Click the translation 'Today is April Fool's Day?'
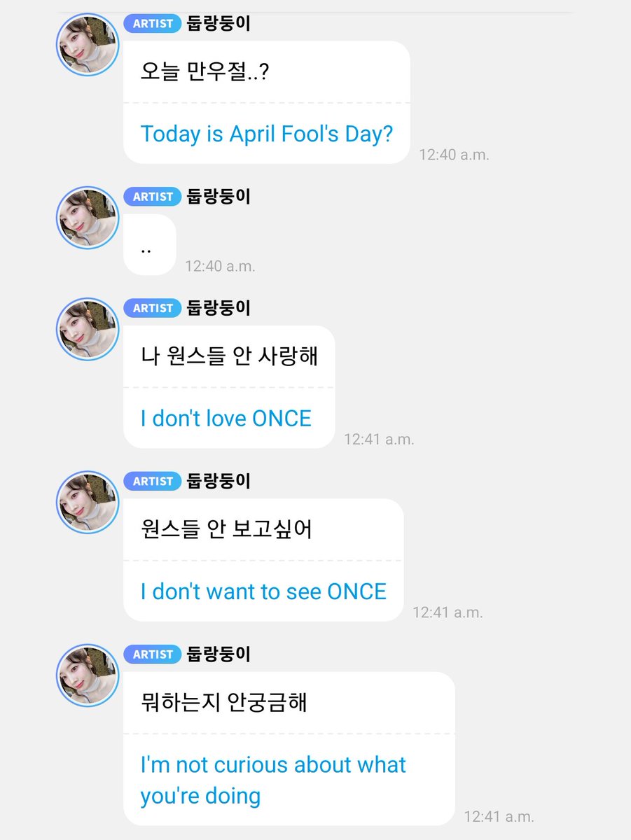Image resolution: width=631 pixels, height=840 pixels. [267, 134]
